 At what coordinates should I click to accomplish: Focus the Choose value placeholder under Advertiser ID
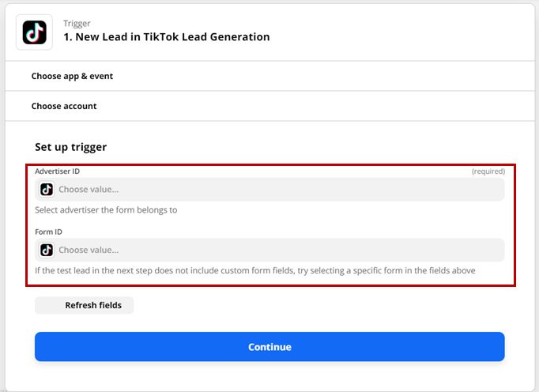tap(89, 190)
